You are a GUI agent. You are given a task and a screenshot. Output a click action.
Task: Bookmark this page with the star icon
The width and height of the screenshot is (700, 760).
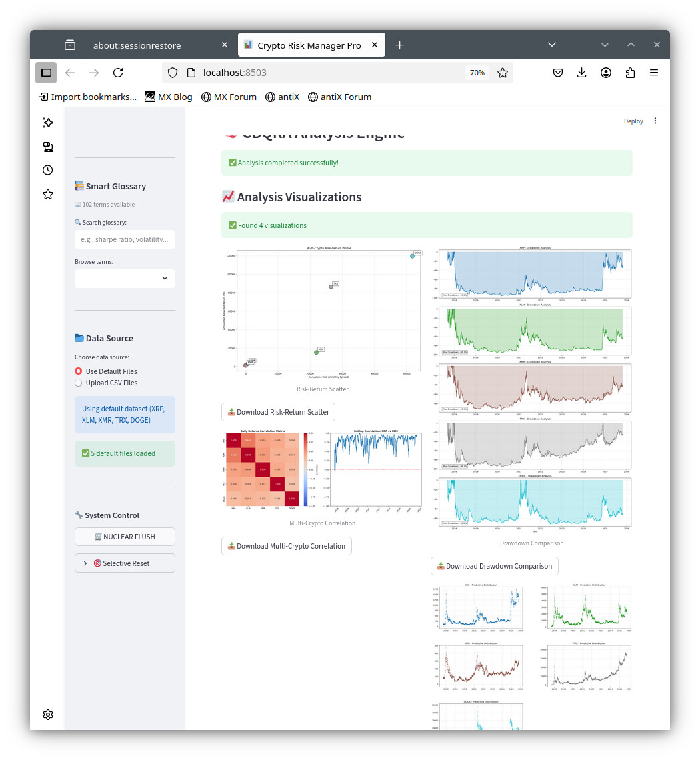pos(503,73)
